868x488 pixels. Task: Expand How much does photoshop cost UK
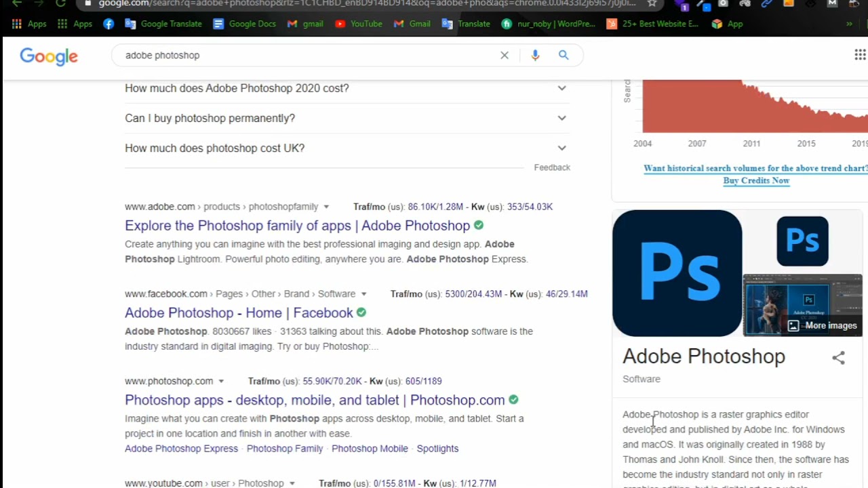coord(347,148)
